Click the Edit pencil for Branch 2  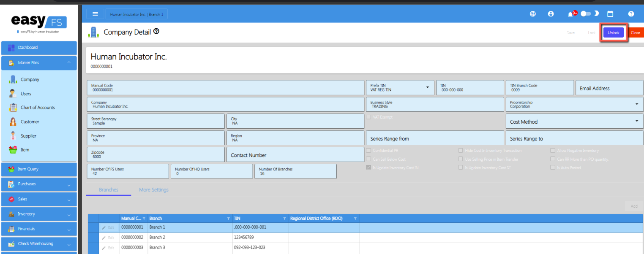coord(108,238)
